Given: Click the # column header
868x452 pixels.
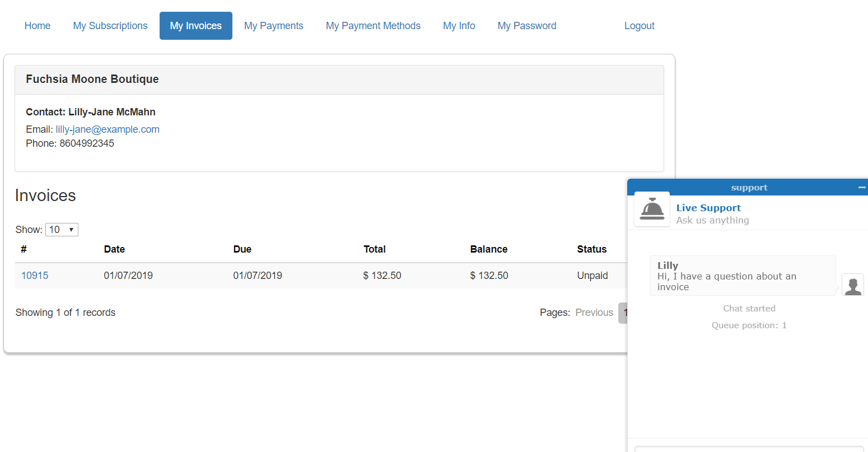Looking at the screenshot, I should click(24, 249).
